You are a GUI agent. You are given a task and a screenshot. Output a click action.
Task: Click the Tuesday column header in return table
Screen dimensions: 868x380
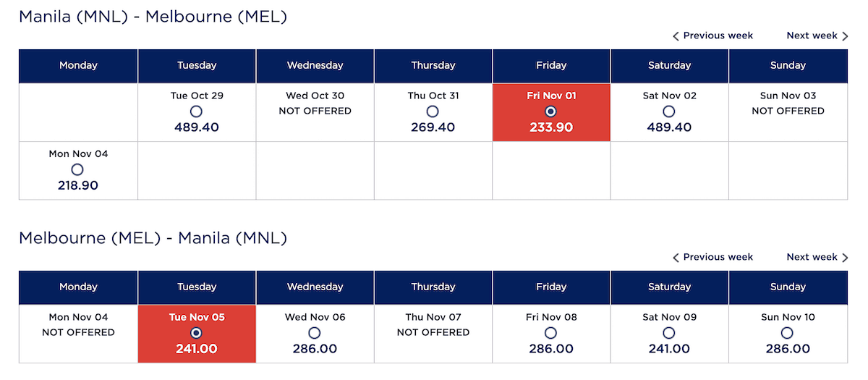click(x=197, y=287)
